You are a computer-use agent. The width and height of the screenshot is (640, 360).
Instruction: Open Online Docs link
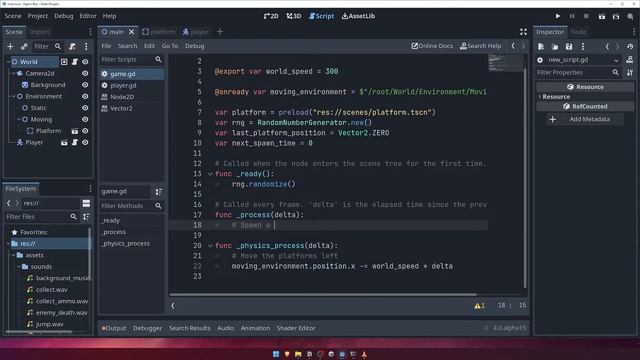pyautogui.click(x=432, y=46)
